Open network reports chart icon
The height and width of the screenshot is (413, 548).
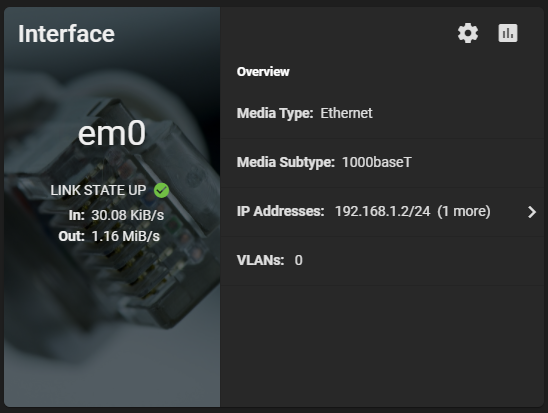(x=508, y=33)
